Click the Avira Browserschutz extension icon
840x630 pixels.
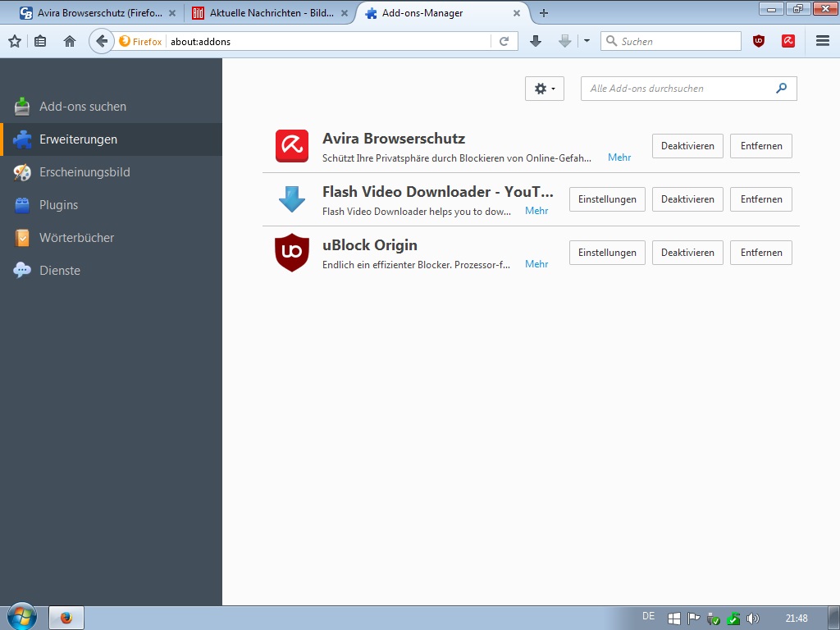[x=292, y=146]
